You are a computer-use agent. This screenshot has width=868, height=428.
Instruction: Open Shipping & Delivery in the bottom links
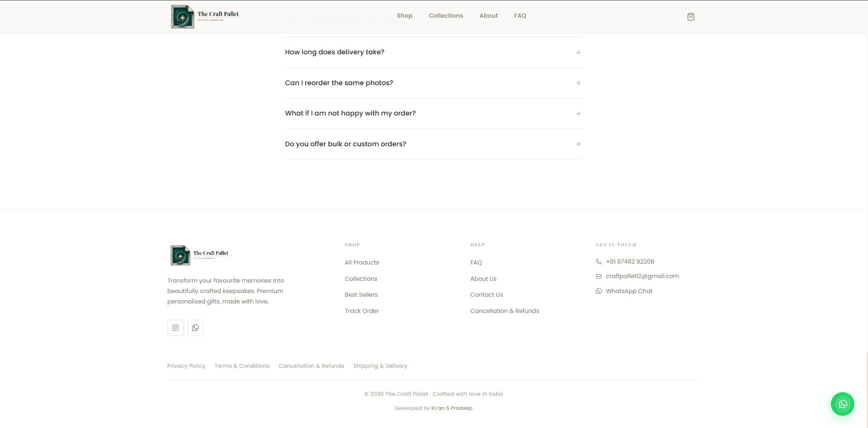tap(380, 366)
